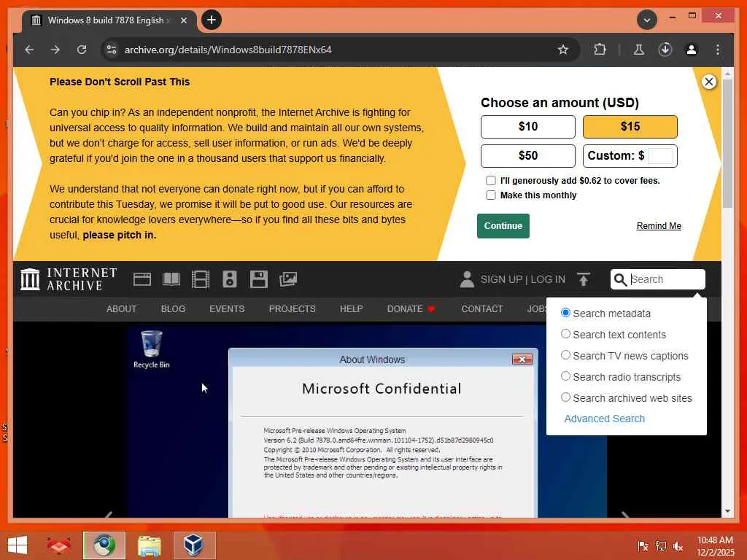Click the Internet Archive logo
Image resolution: width=747 pixels, height=560 pixels.
click(x=69, y=279)
